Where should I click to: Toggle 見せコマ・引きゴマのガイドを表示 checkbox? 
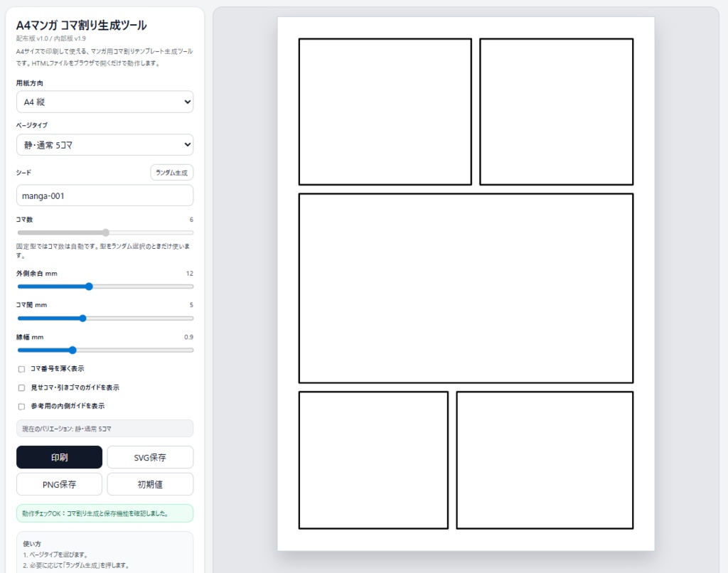21,387
